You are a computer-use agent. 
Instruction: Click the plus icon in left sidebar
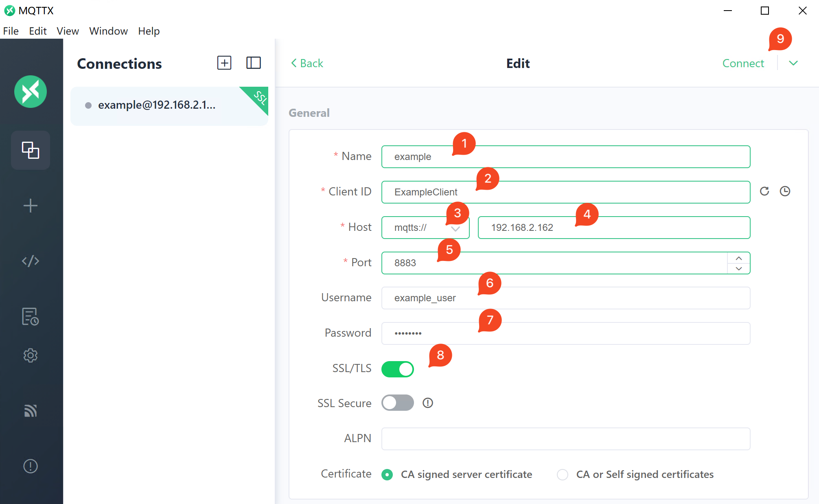pos(31,206)
